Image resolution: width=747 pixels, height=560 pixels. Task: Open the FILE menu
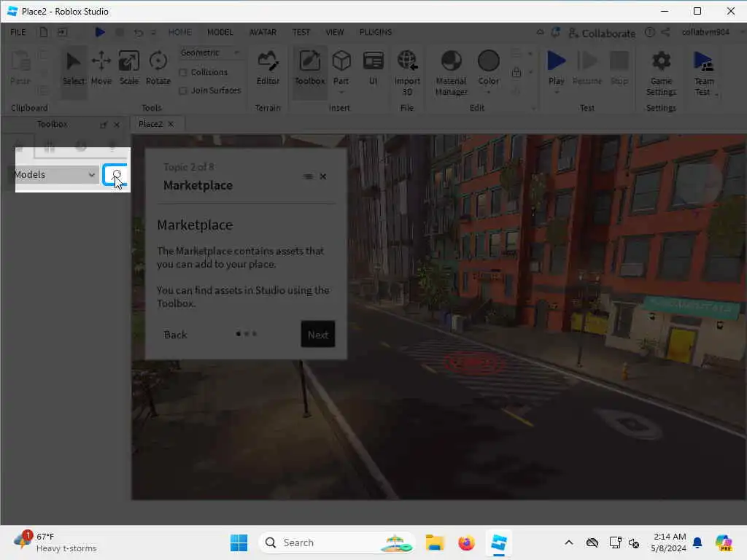click(x=18, y=32)
